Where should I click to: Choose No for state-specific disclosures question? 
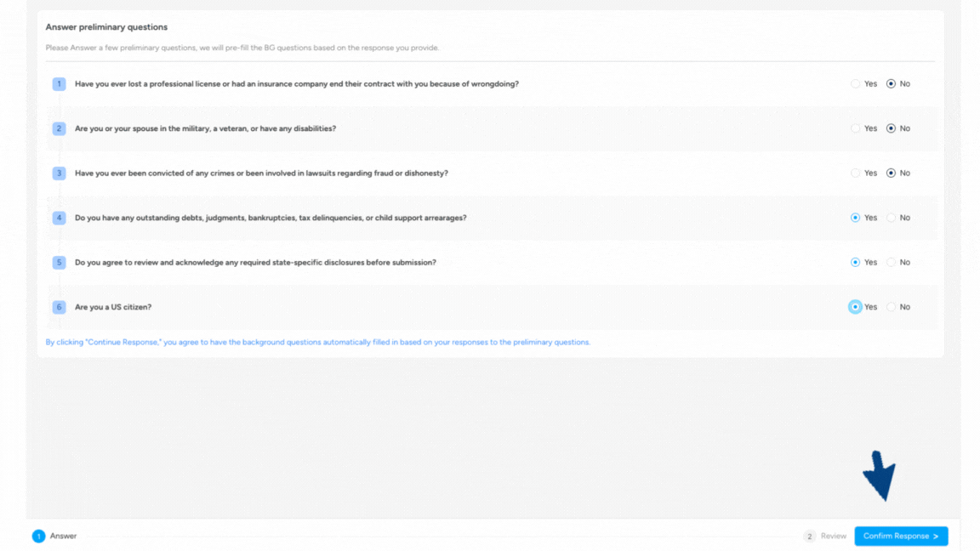coord(891,263)
